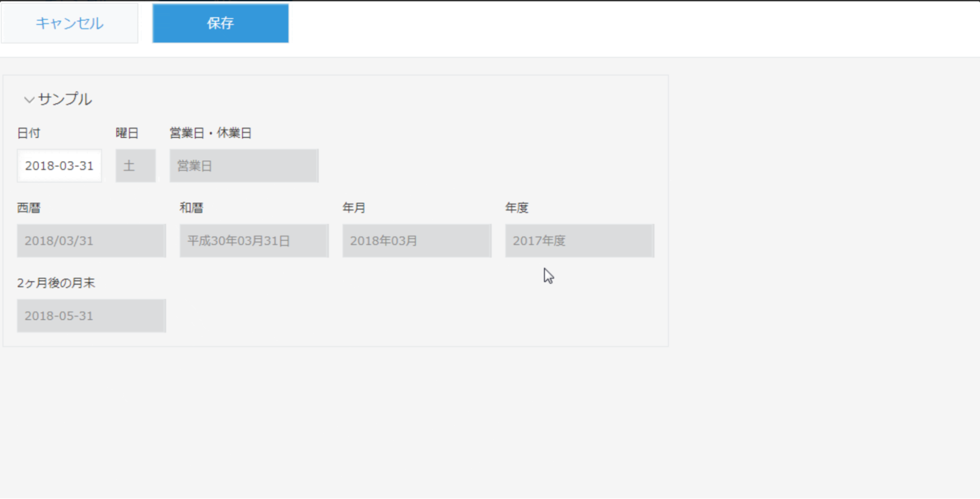Click the 曜日 label
This screenshot has width=980, height=499.
coord(127,133)
